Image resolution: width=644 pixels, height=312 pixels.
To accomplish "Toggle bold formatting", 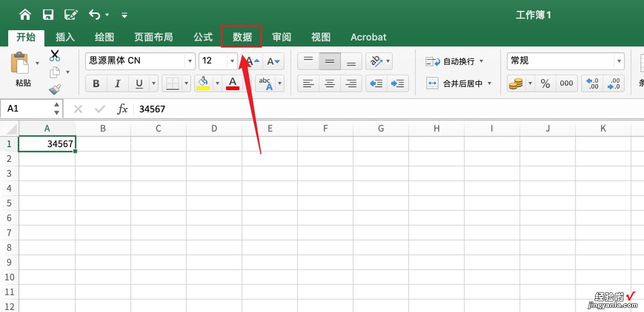I will pos(96,84).
